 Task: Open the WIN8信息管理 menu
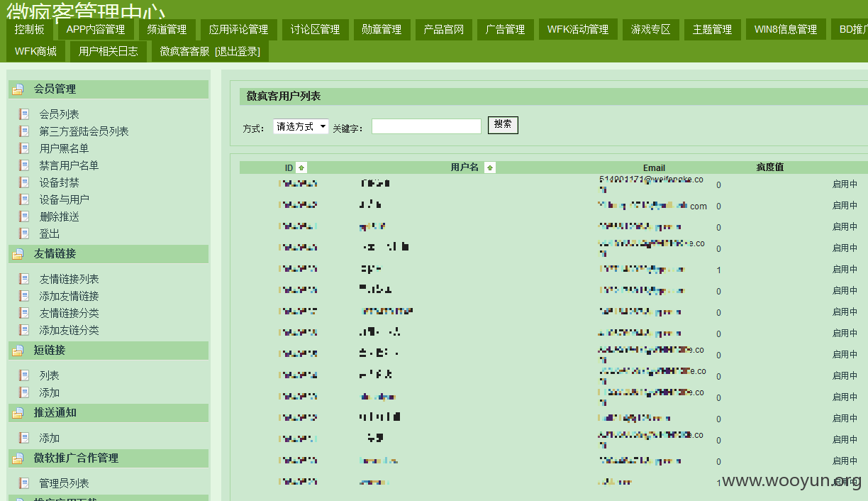coord(786,29)
